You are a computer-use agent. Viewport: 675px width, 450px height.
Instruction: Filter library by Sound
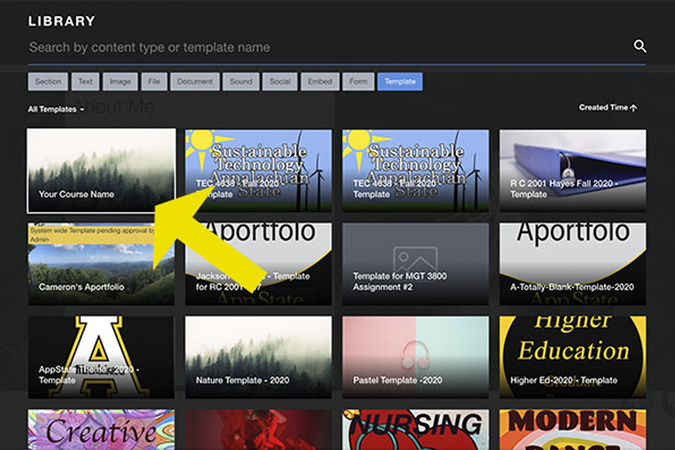click(x=241, y=81)
